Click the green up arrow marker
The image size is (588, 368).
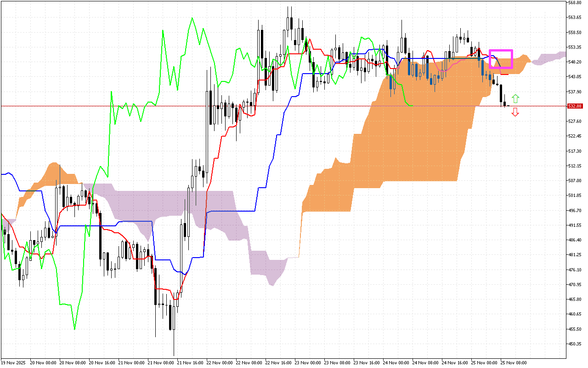(515, 98)
